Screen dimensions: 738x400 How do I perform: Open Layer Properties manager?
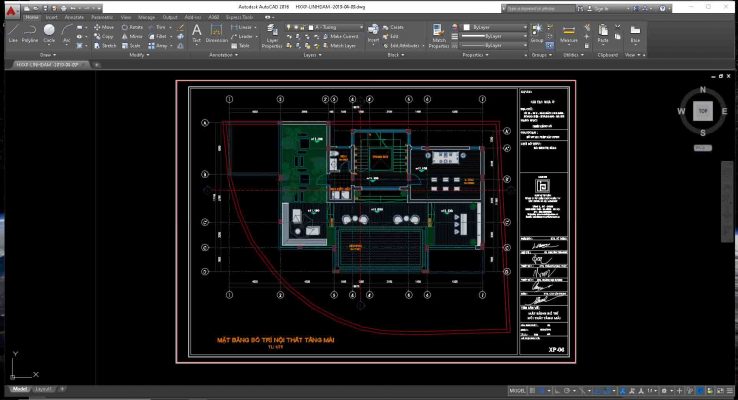(272, 36)
